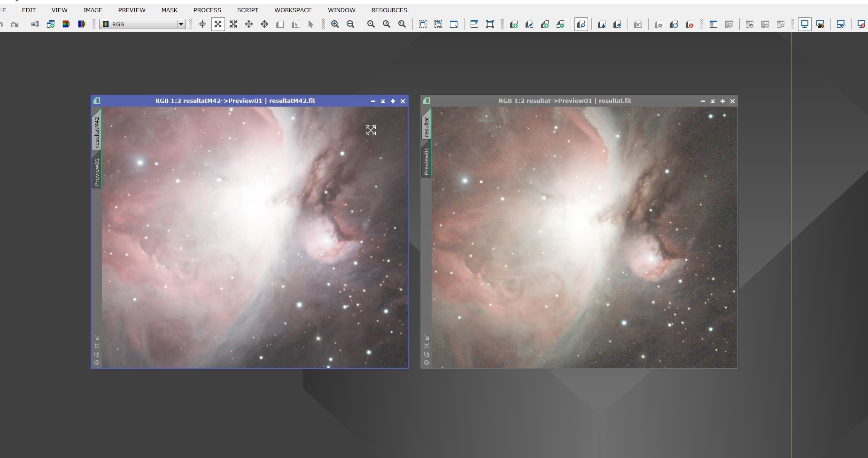Click the image icon with red X
This screenshot has height=458, width=868.
(x=690, y=24)
